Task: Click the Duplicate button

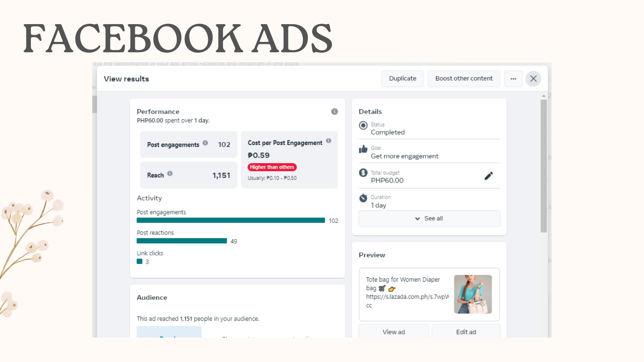Action: (x=402, y=78)
